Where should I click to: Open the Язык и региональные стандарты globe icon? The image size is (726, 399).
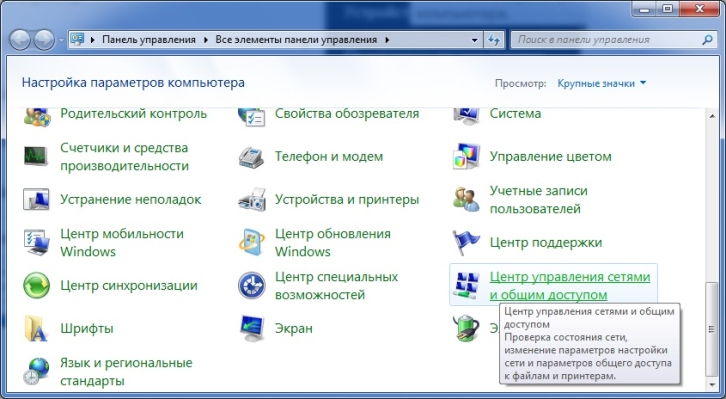pyautogui.click(x=36, y=372)
